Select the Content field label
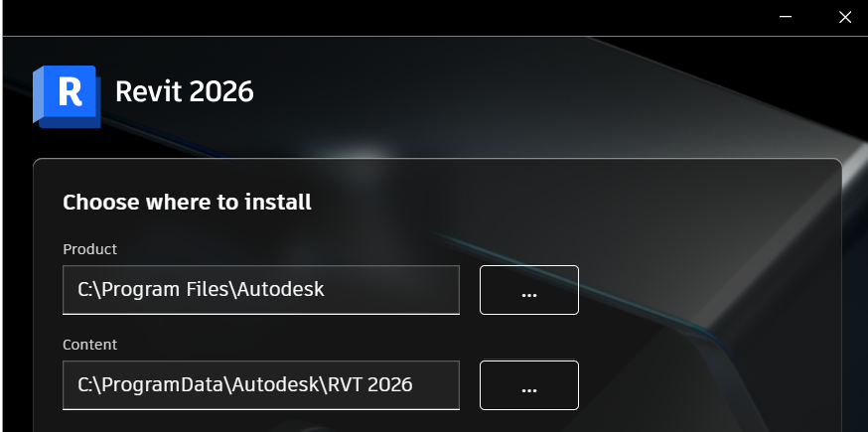Image resolution: width=868 pixels, height=432 pixels. tap(89, 345)
